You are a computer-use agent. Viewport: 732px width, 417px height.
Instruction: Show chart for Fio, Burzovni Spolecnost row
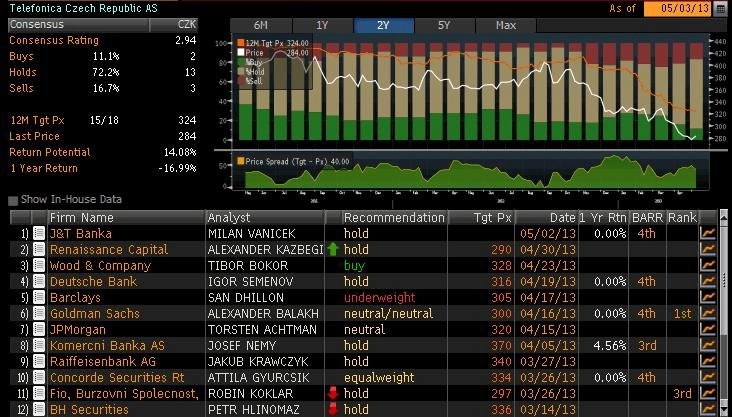pos(708,393)
